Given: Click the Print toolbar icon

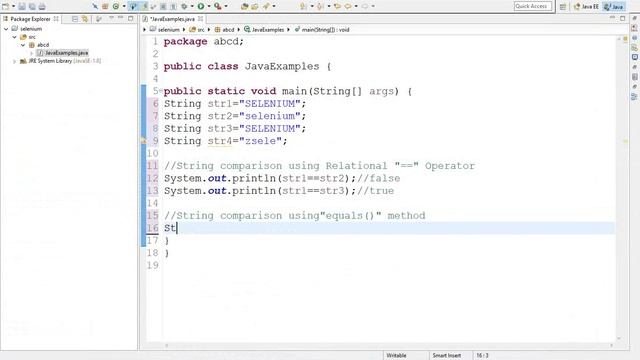Looking at the screenshot, I should point(42,6).
